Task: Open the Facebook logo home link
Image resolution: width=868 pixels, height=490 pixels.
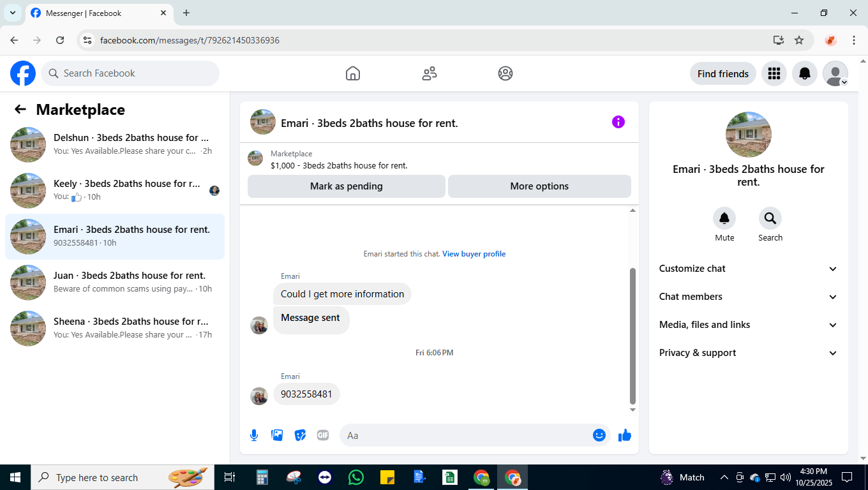Action: (x=23, y=73)
